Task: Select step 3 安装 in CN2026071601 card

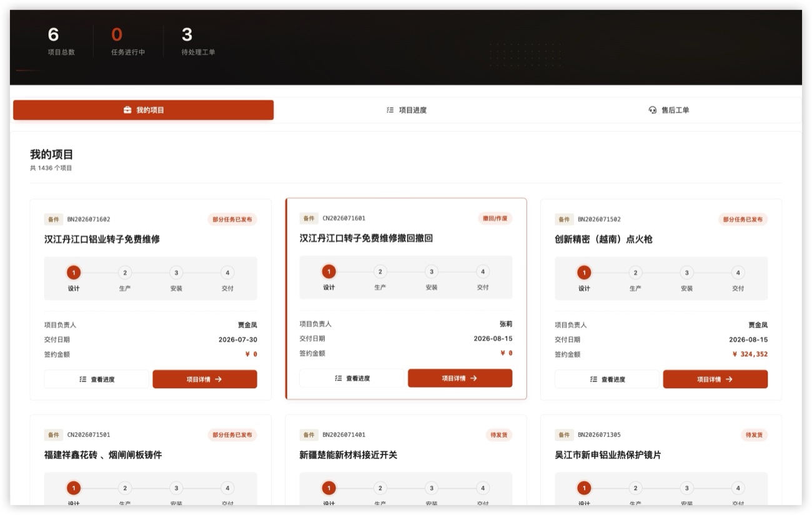Action: pos(432,271)
